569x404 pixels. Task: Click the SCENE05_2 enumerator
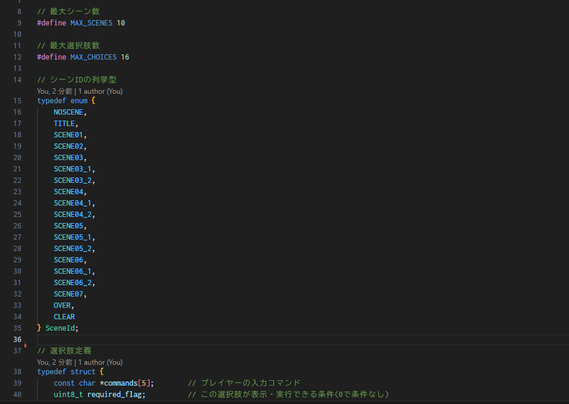tap(73, 249)
